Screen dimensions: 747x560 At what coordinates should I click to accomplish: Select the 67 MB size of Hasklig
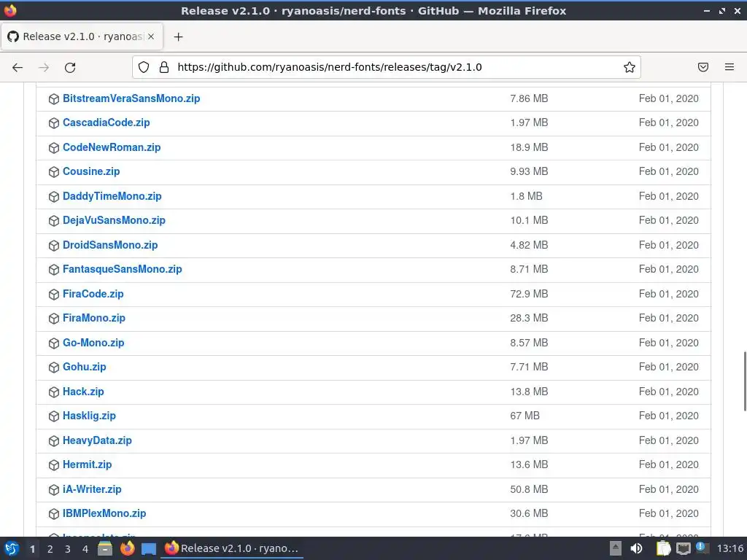(x=525, y=416)
